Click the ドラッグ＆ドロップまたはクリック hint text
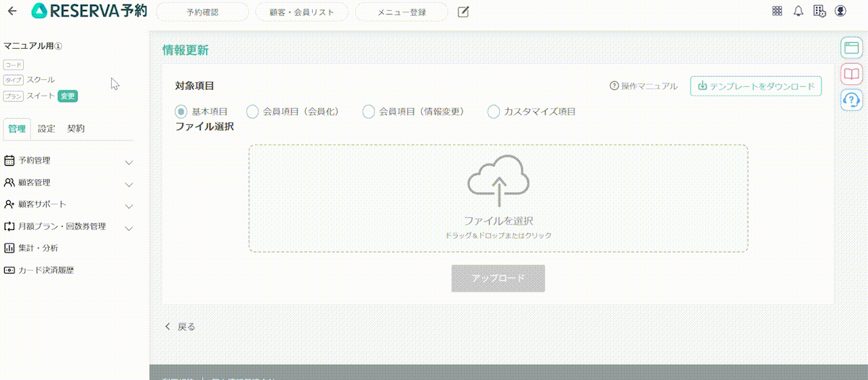The height and width of the screenshot is (380, 868). coord(498,235)
